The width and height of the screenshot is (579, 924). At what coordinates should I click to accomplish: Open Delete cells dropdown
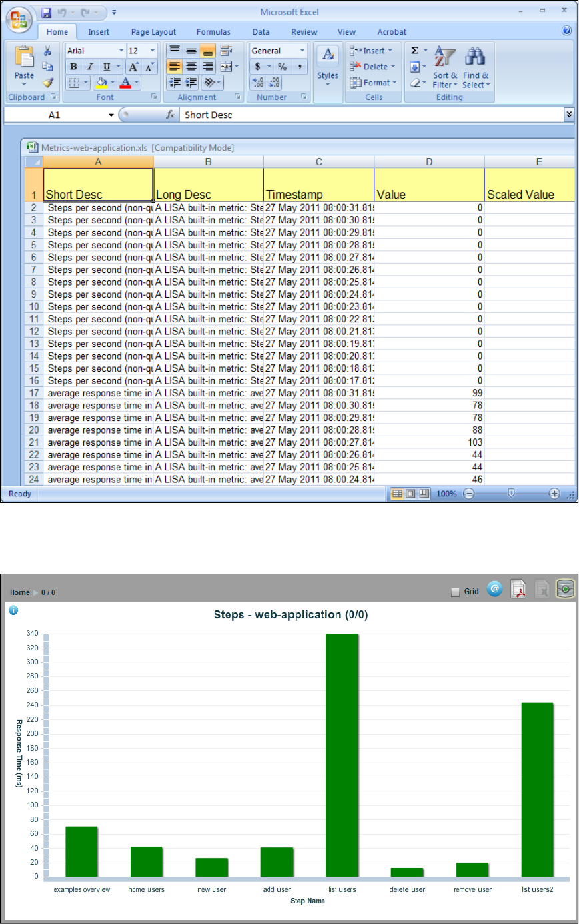pyautogui.click(x=372, y=67)
